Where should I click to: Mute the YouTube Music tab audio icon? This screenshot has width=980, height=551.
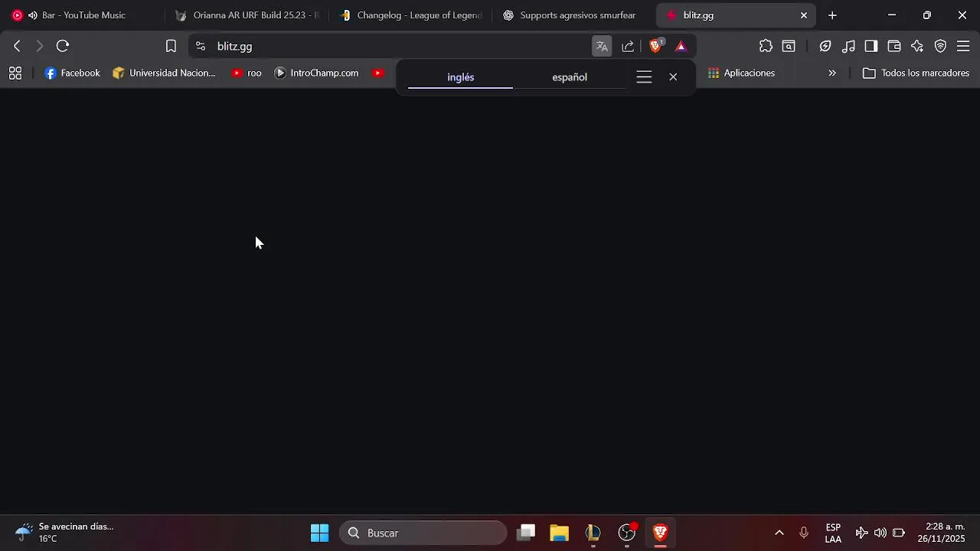33,15
